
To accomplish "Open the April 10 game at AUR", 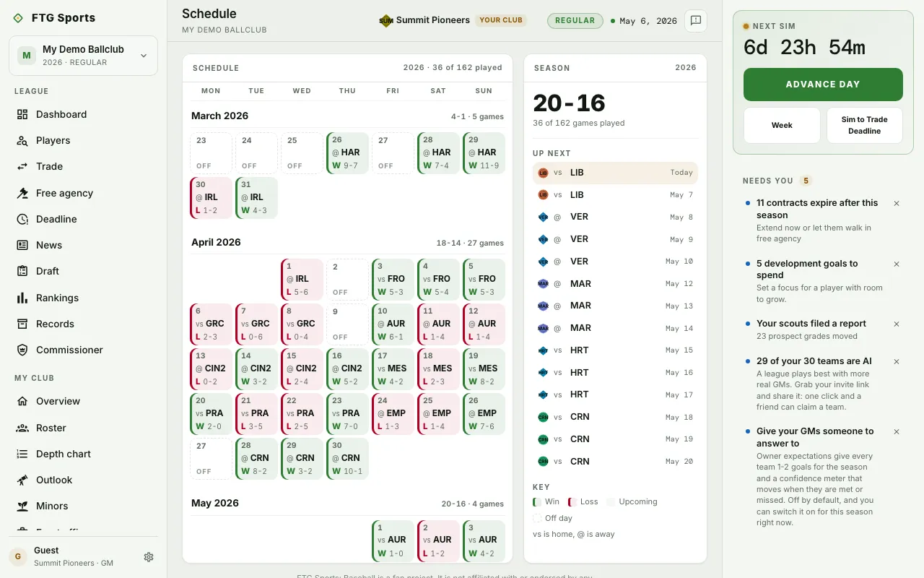I will 393,324.
